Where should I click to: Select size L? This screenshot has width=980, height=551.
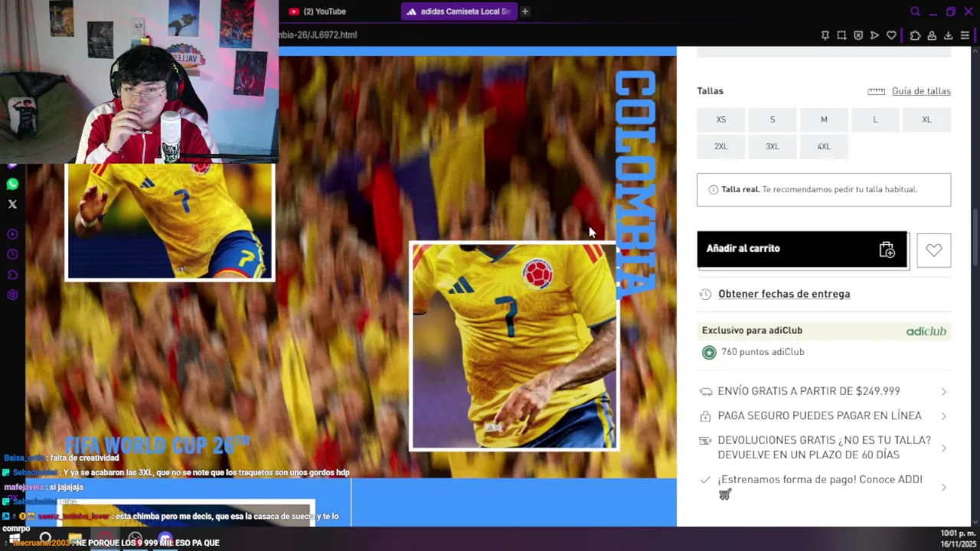click(875, 119)
